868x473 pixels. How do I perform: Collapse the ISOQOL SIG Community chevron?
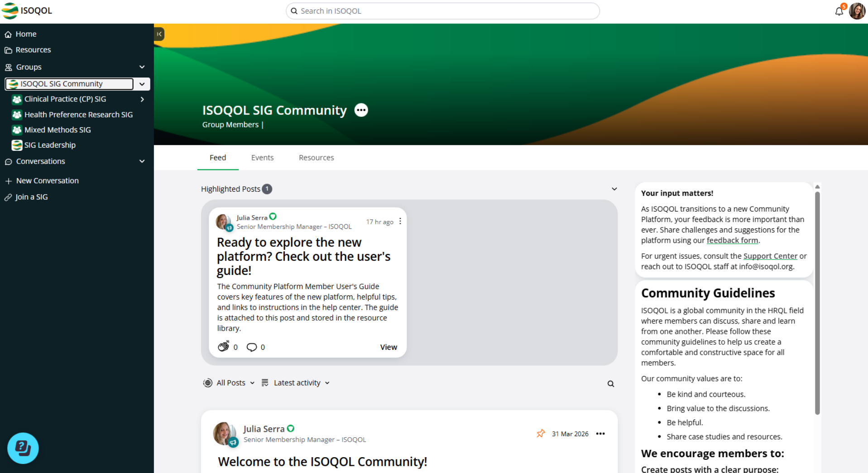coord(142,84)
